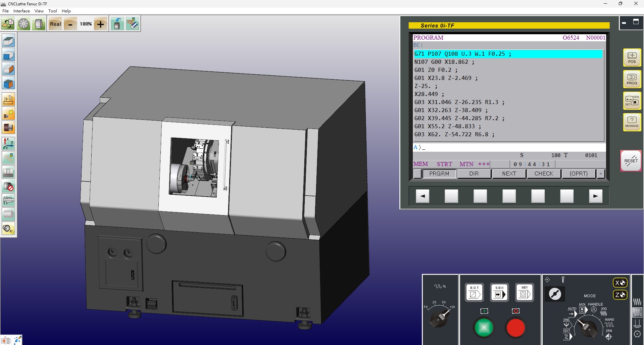Focus on tool insert and workpiece icon

click(x=8, y=114)
